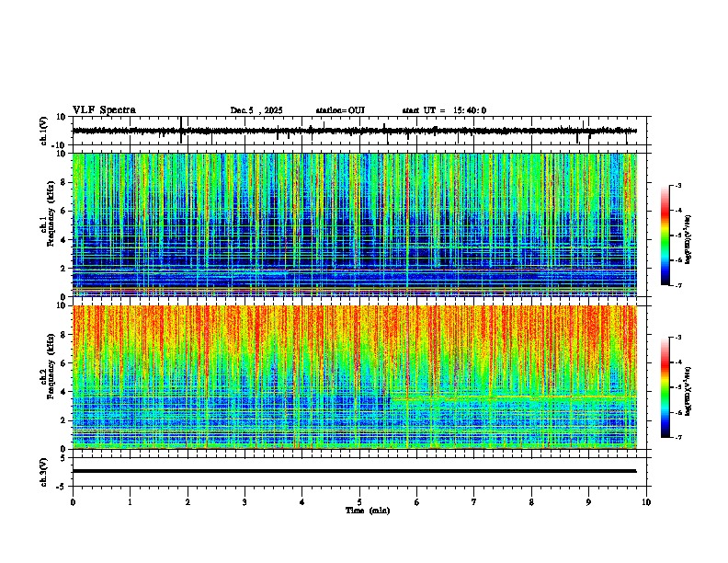Click the thick black ch.3 voltage trace
This screenshot has height=563, width=728.
point(354,471)
